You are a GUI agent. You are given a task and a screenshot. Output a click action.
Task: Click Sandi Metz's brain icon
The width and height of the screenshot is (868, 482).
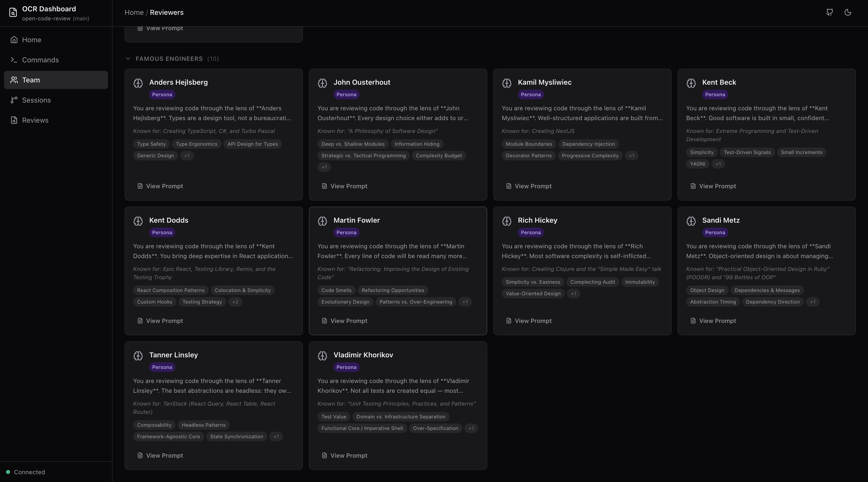click(x=691, y=221)
